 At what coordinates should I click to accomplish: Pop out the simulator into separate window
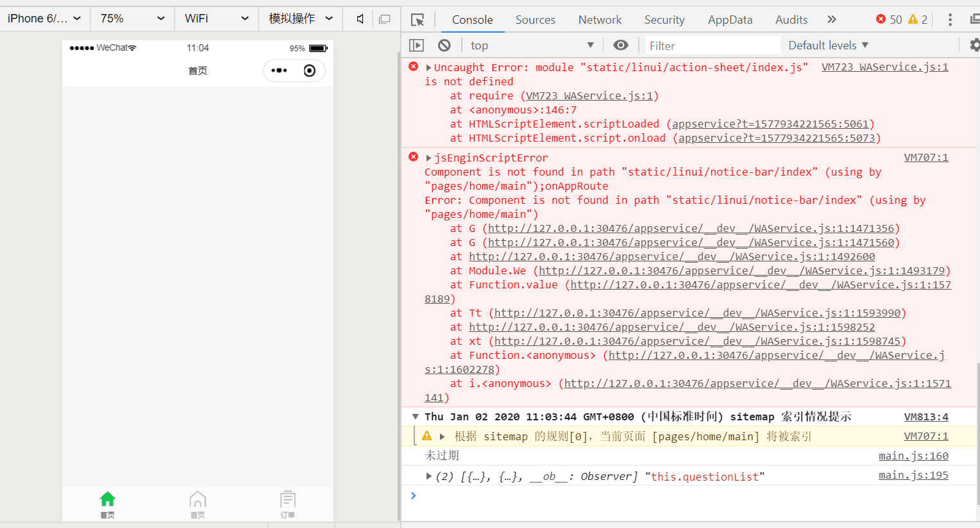pos(385,19)
